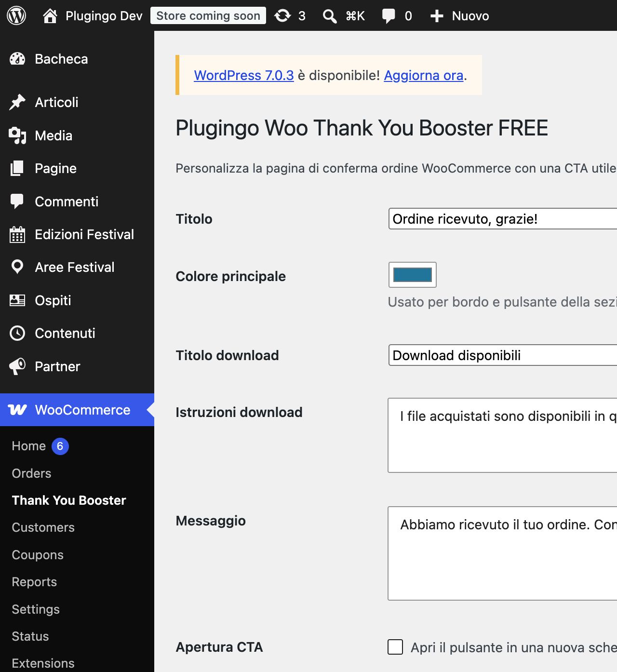The height and width of the screenshot is (672, 617).
Task: Select the WooCommerce menu item
Action: click(x=77, y=410)
